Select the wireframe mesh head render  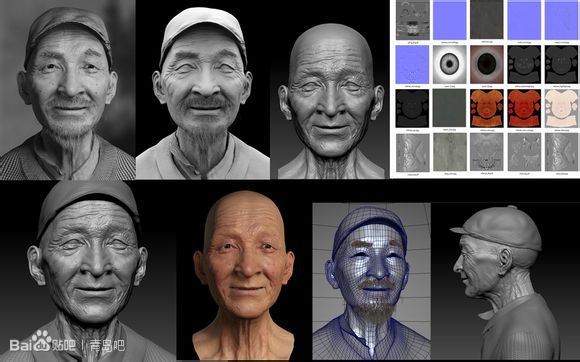coord(371,281)
